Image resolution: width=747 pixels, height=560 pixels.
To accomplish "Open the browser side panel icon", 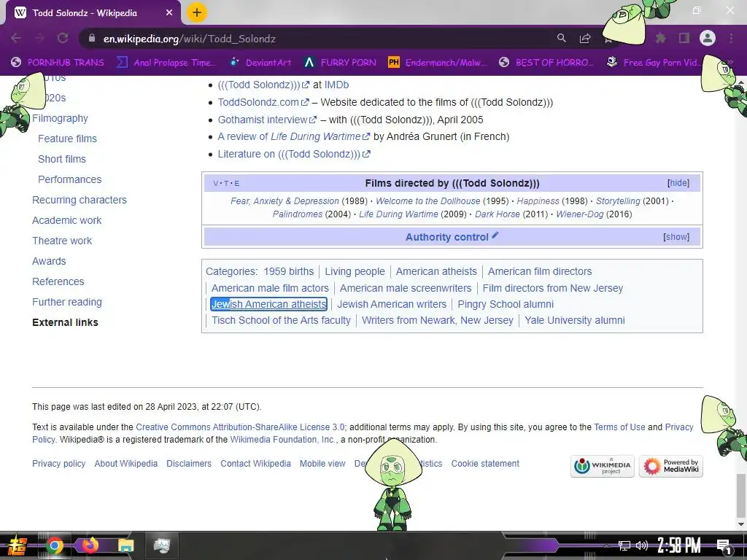I will click(684, 38).
